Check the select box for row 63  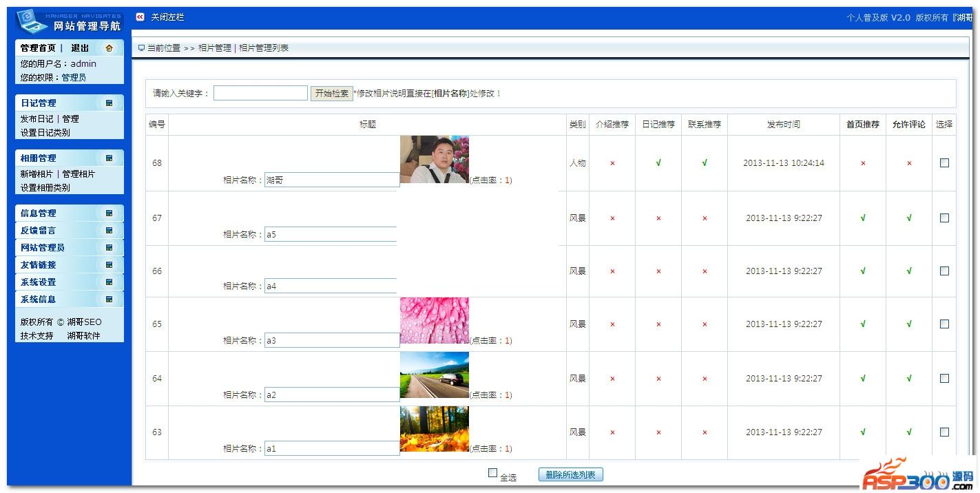point(944,432)
